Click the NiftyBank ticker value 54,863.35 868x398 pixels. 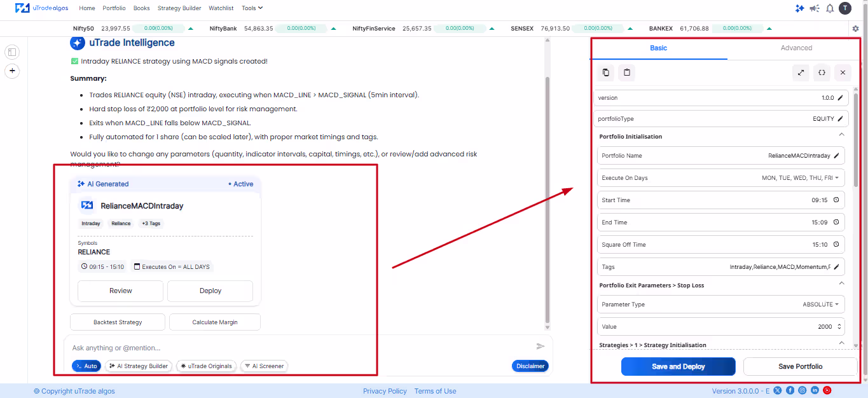click(x=258, y=29)
